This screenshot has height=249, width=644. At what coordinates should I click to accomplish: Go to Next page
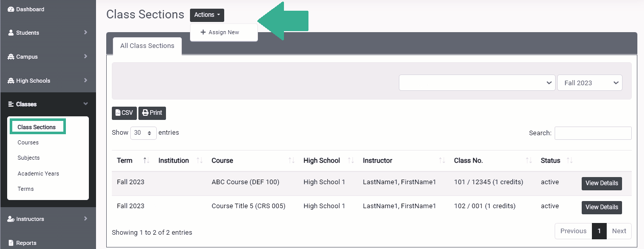pos(619,231)
